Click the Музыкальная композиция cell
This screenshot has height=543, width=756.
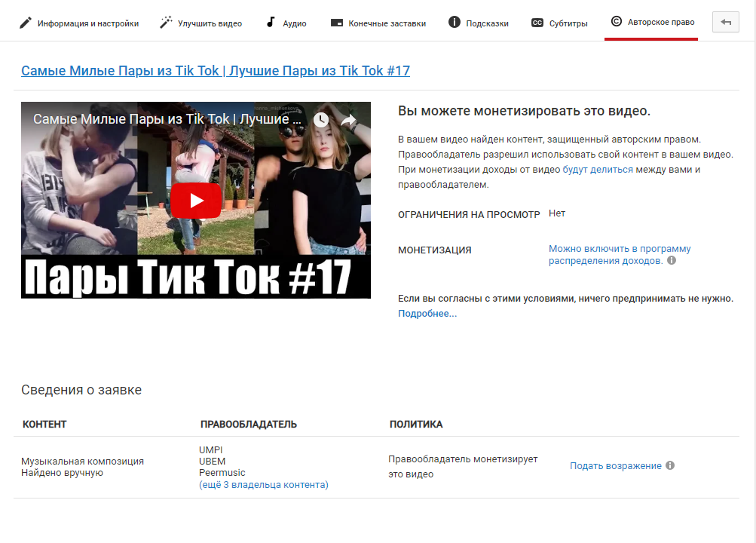pos(82,461)
